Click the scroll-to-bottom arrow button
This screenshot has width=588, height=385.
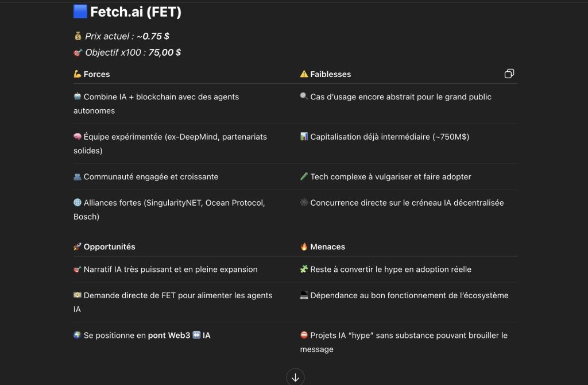(295, 377)
